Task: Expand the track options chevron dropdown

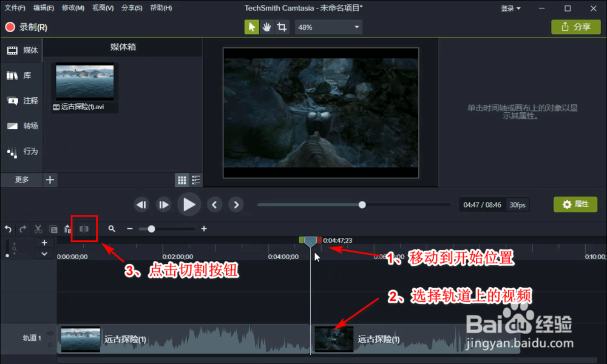Action: pos(44,254)
